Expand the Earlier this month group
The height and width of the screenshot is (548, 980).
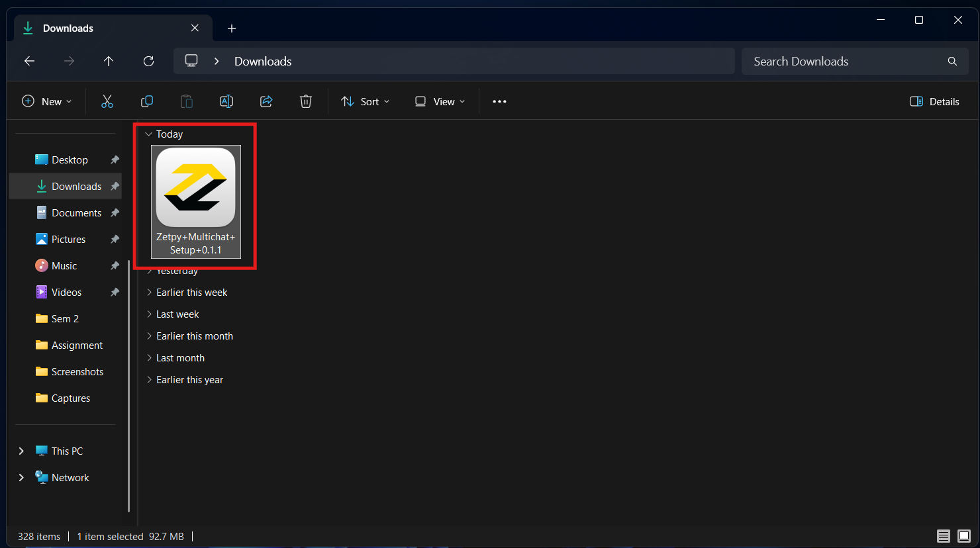pyautogui.click(x=149, y=336)
